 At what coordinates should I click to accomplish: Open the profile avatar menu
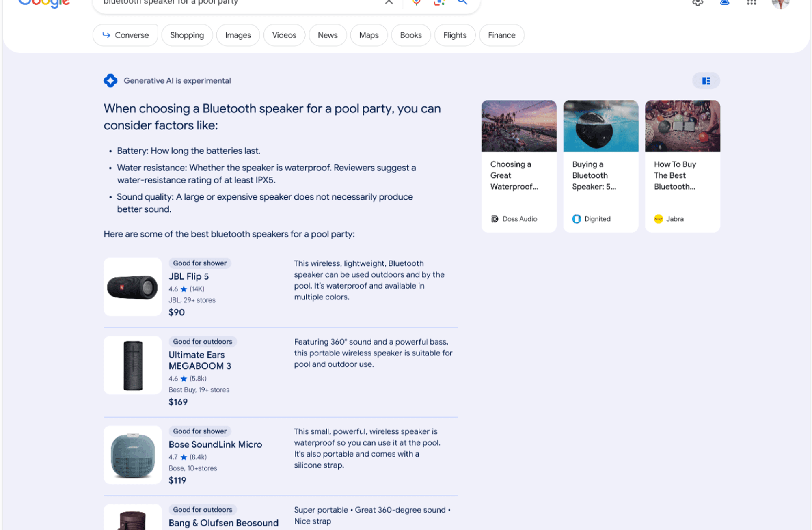780,3
